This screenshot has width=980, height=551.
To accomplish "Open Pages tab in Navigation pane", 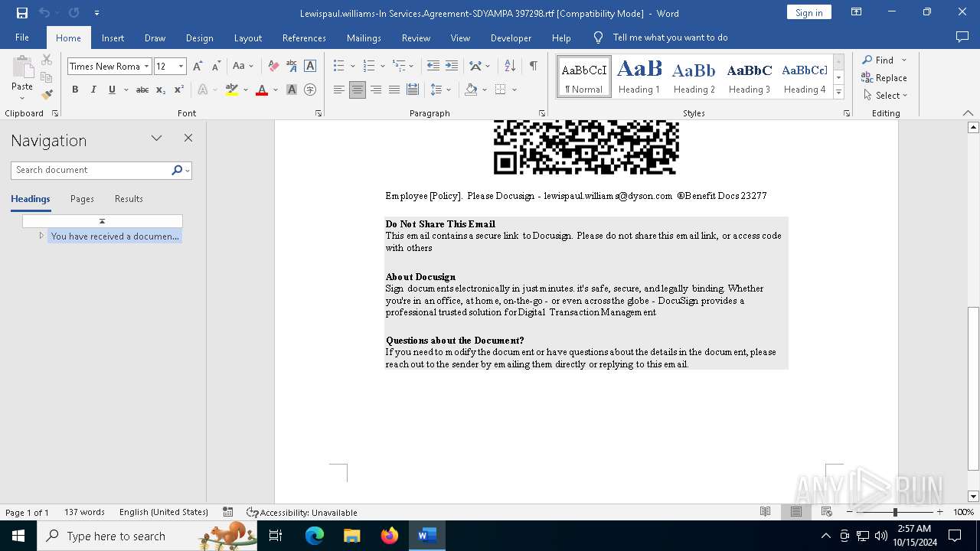I will [x=82, y=199].
